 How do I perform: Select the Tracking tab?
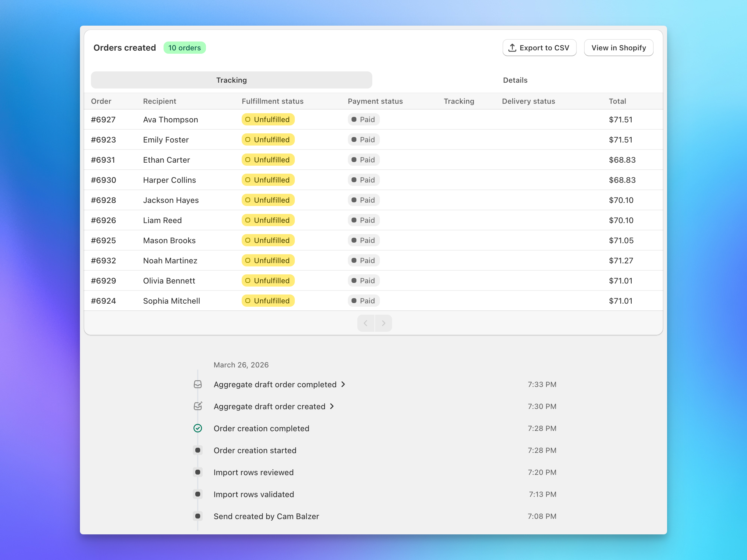coord(231,80)
